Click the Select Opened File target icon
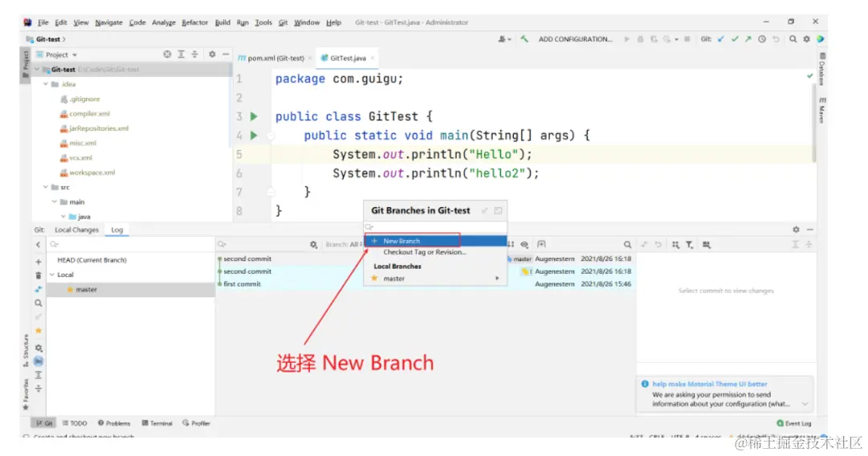This screenshot has height=456, width=868. pyautogui.click(x=167, y=55)
